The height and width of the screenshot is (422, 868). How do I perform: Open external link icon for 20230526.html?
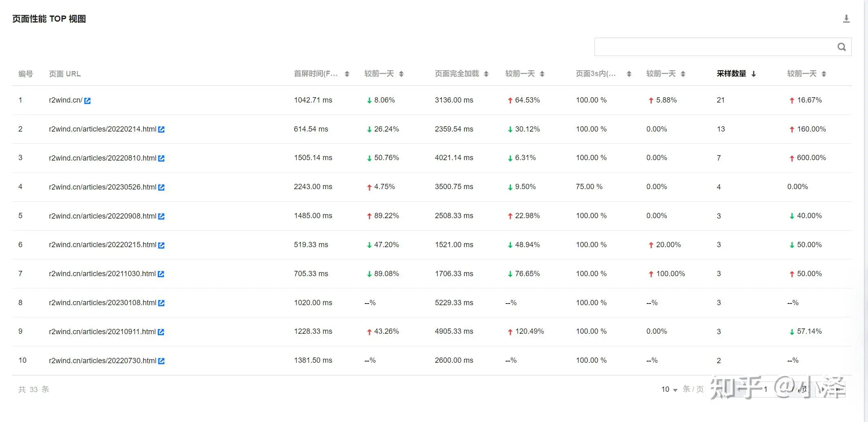pyautogui.click(x=161, y=188)
